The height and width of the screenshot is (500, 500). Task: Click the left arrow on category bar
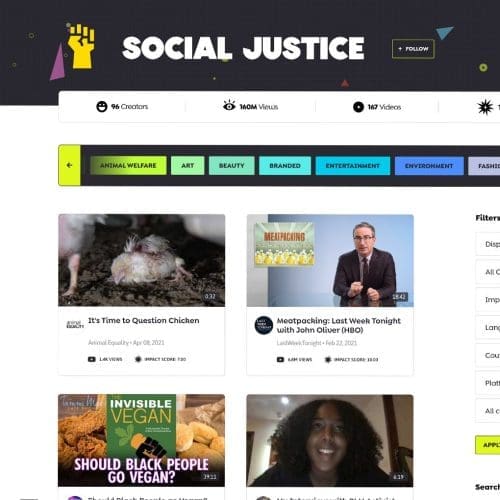(x=70, y=165)
